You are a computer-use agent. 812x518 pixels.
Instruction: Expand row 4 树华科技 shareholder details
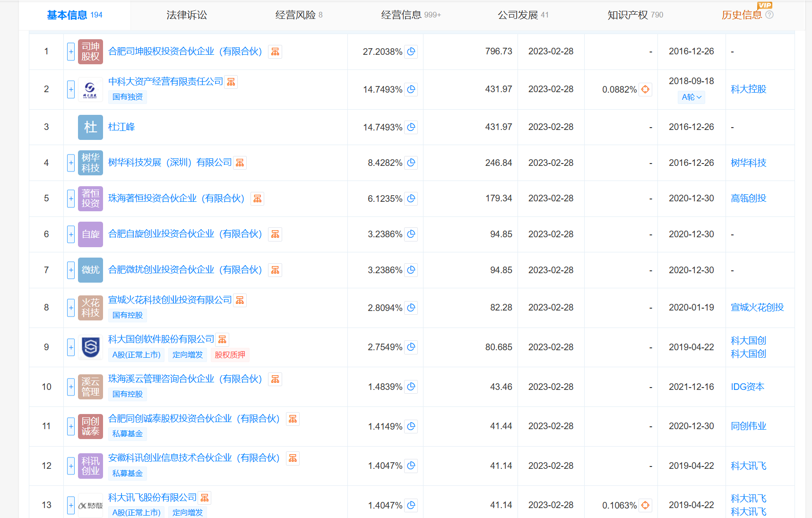tap(71, 163)
